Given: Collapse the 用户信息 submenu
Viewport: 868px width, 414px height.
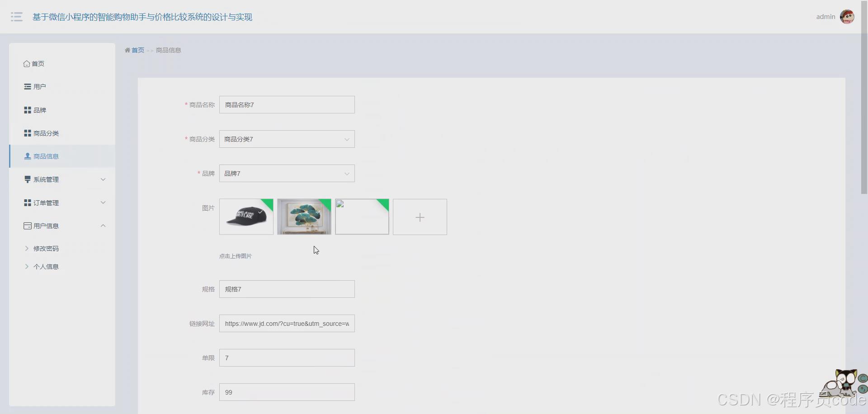Looking at the screenshot, I should (x=62, y=226).
